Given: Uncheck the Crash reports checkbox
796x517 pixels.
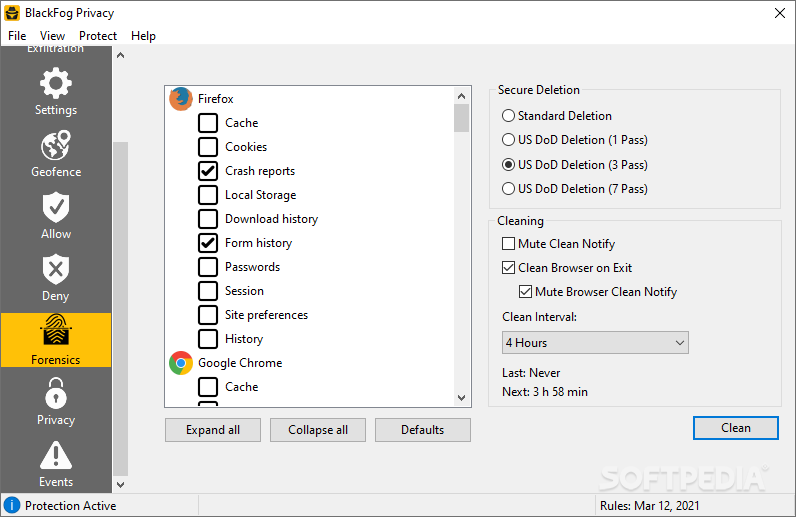Looking at the screenshot, I should pos(208,171).
